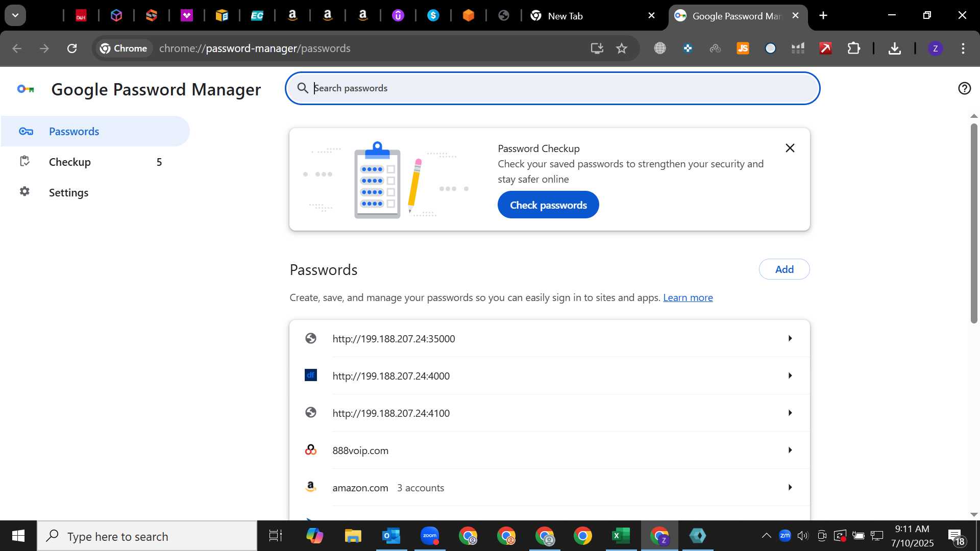The image size is (980, 551).
Task: Click the Chrome site info chip
Action: pyautogui.click(x=124, y=48)
